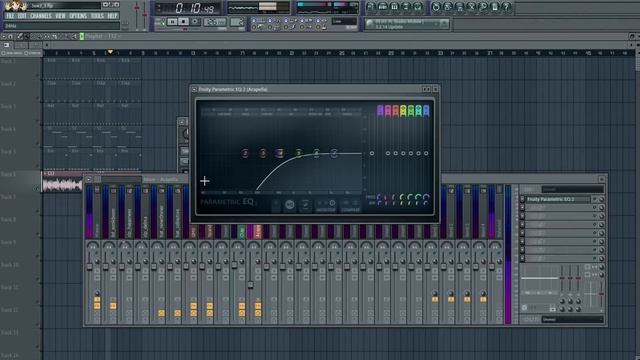Open the snap setting dropdown showing Line
The image size is (640, 360).
pos(344,21)
